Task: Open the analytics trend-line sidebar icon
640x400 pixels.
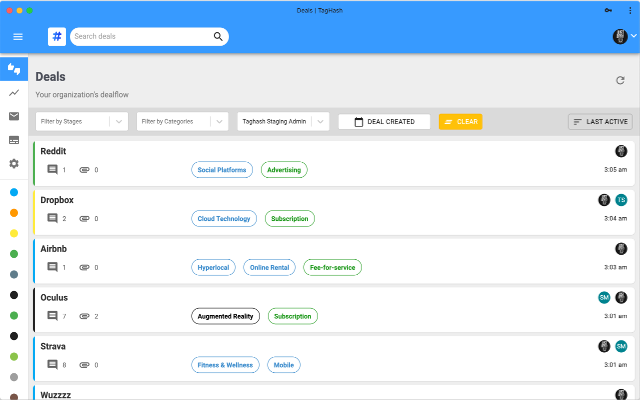Action: click(x=14, y=93)
